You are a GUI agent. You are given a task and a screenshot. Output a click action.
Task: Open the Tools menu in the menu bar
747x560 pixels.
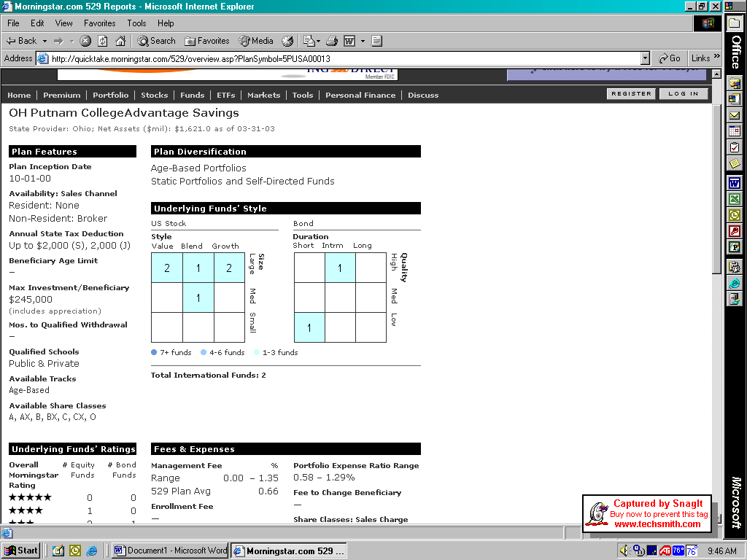pos(136,23)
